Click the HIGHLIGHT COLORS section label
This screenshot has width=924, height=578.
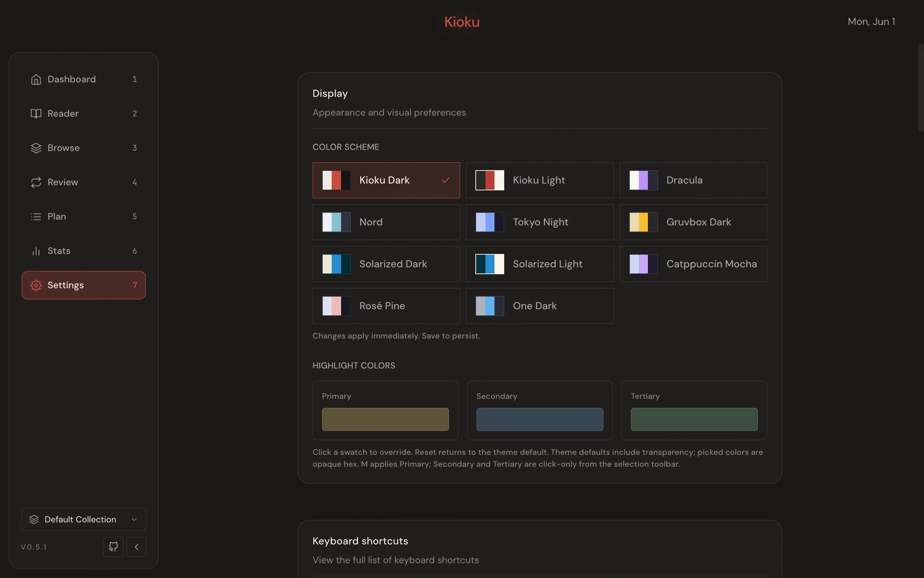tap(354, 366)
